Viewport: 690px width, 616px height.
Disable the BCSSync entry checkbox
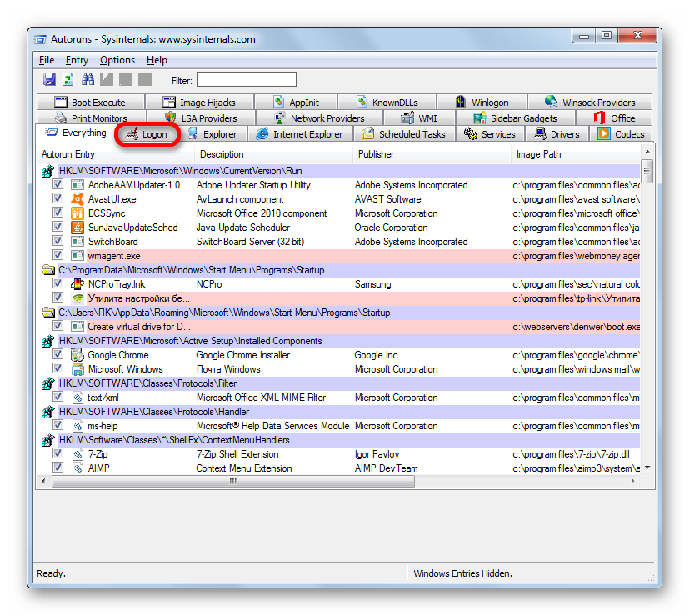[x=57, y=213]
